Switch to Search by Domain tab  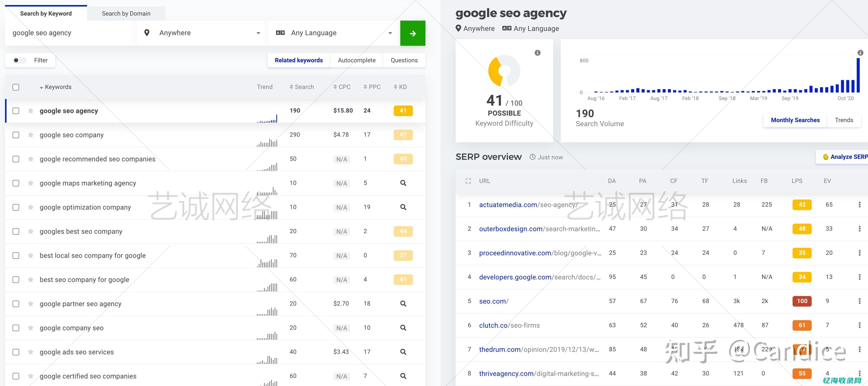[x=126, y=14]
